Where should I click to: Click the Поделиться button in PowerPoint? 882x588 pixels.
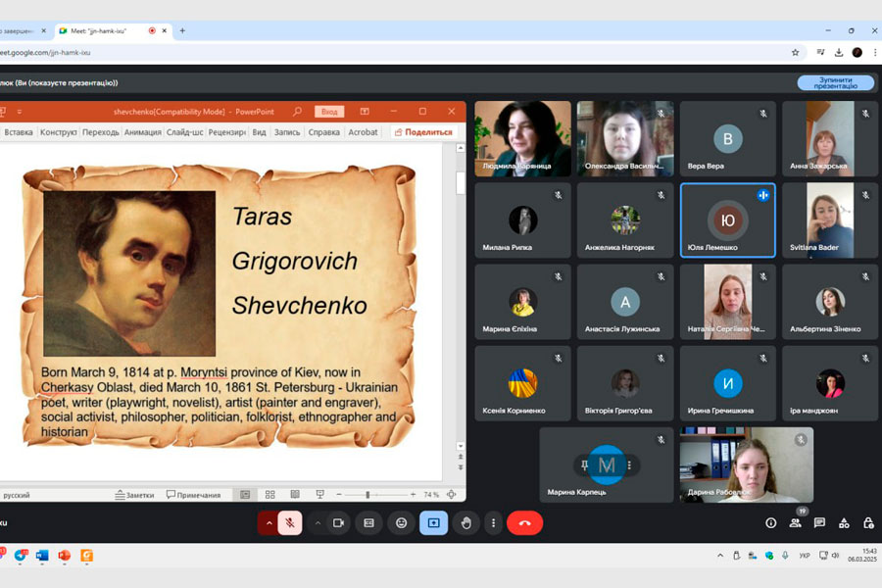pyautogui.click(x=423, y=132)
